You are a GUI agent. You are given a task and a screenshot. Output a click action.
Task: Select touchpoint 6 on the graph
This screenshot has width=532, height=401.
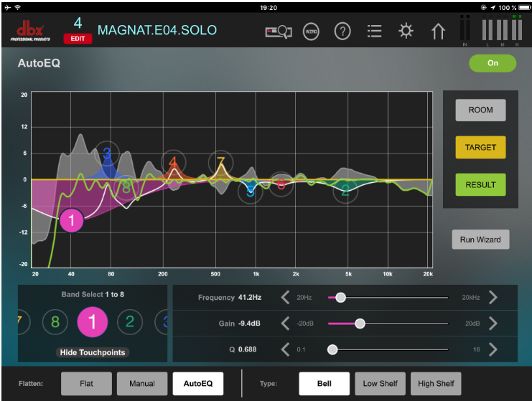(x=281, y=184)
